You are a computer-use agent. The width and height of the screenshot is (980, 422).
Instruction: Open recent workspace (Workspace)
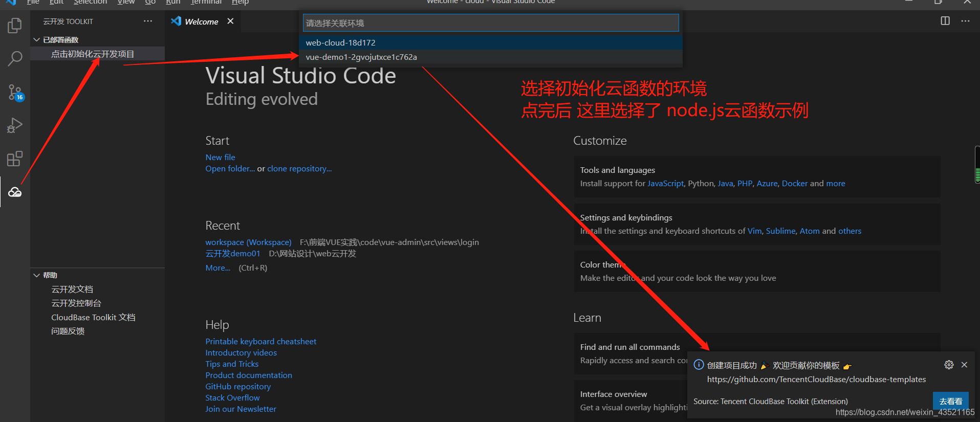click(x=248, y=242)
